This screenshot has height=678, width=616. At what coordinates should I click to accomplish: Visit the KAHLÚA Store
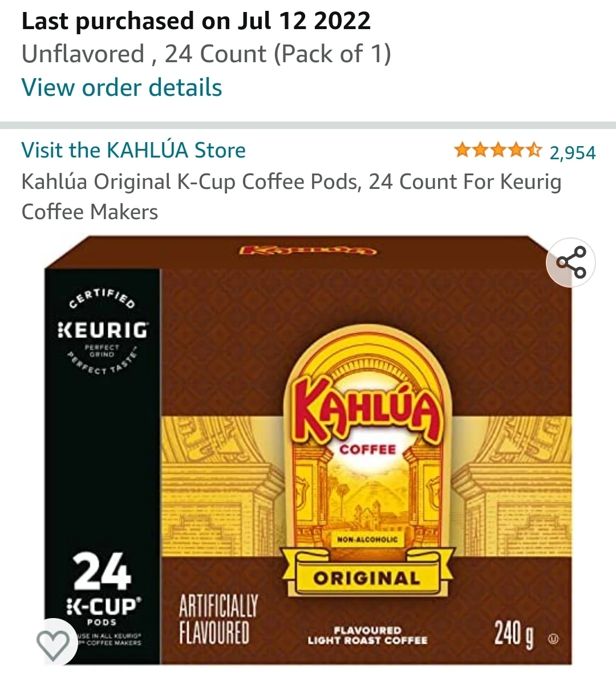point(133,150)
